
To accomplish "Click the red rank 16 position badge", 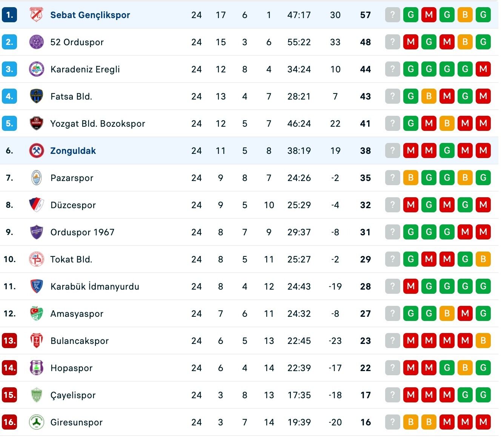I will [9, 422].
